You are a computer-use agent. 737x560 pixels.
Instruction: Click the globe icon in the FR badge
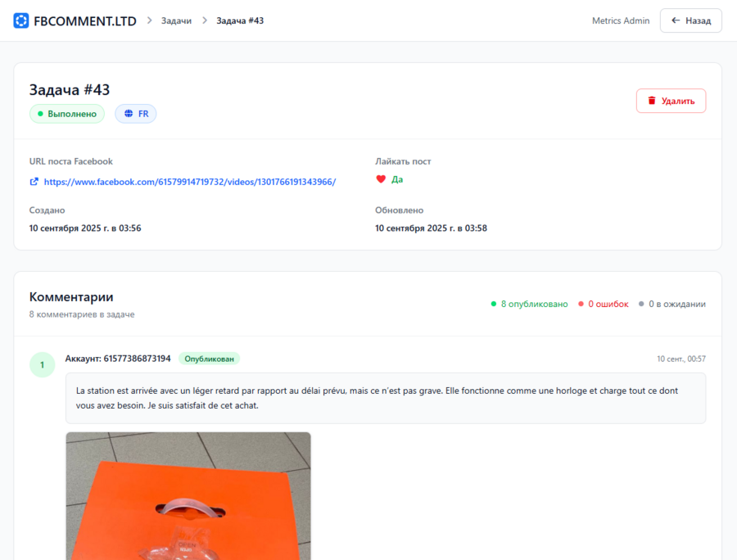129,113
